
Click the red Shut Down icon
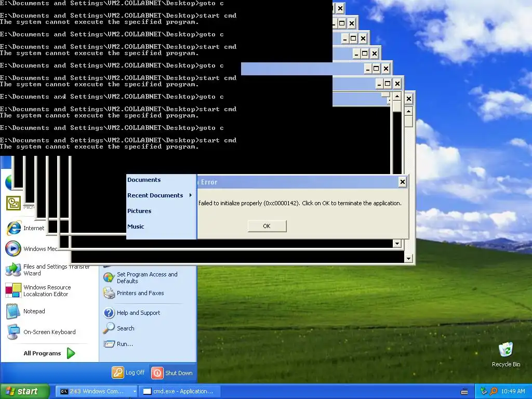click(x=157, y=373)
